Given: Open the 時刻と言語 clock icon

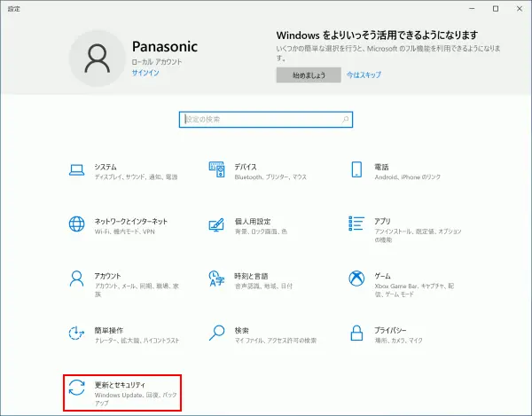Looking at the screenshot, I should 216,279.
